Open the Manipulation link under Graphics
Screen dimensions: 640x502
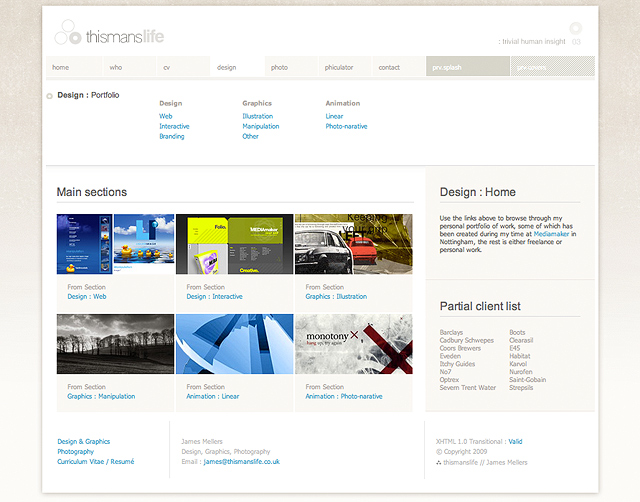(261, 127)
